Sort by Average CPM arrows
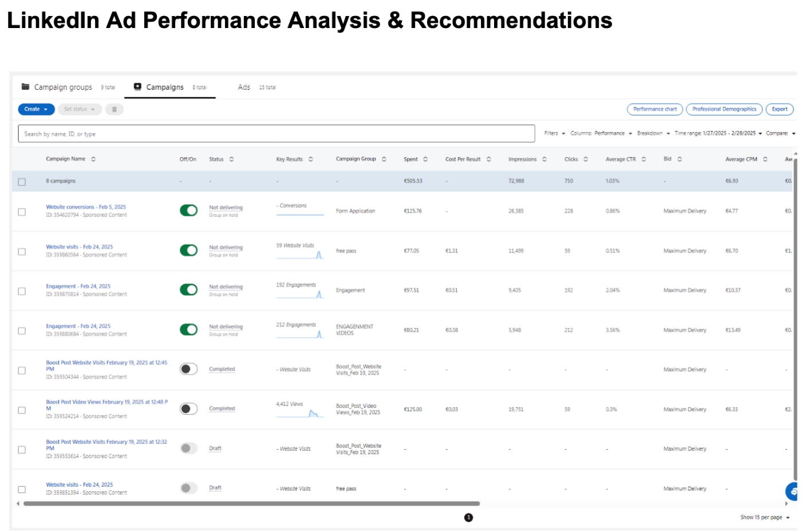Viewport: 805px width, 532px height. pos(765,159)
